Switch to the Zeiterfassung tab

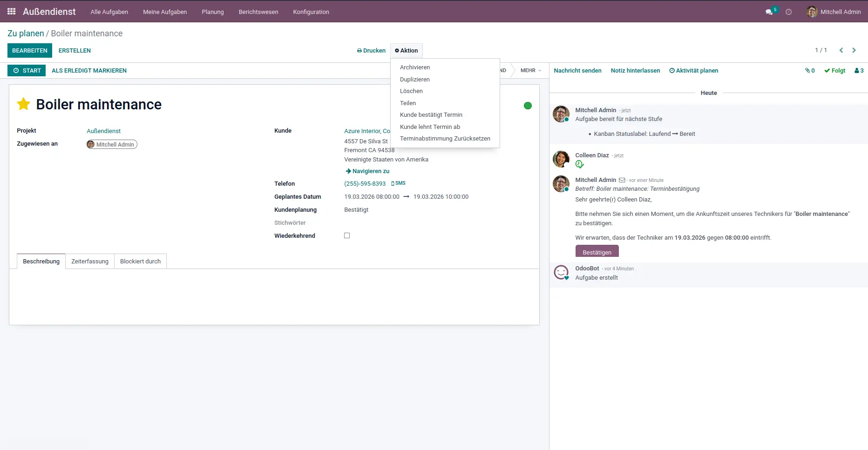pos(90,262)
